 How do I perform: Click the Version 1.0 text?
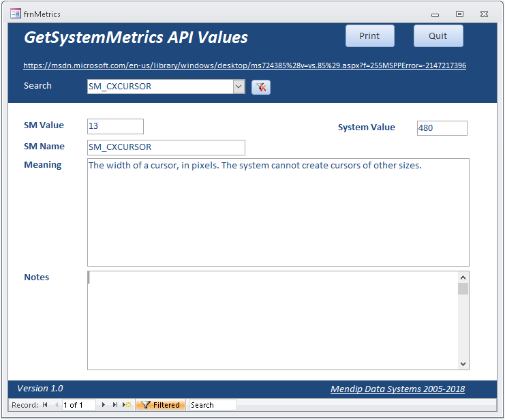click(x=40, y=389)
